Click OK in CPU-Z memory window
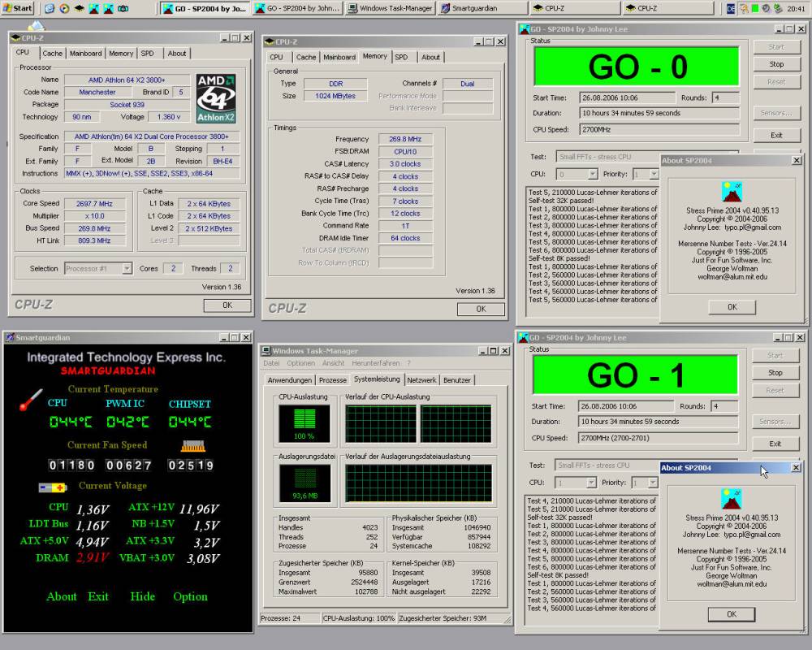This screenshot has width=812, height=650. click(481, 309)
